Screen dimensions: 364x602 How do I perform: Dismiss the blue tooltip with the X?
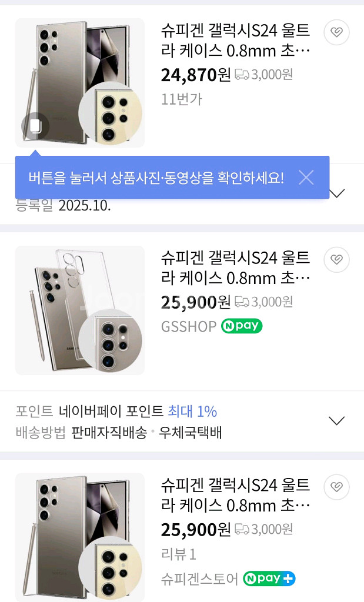(306, 178)
